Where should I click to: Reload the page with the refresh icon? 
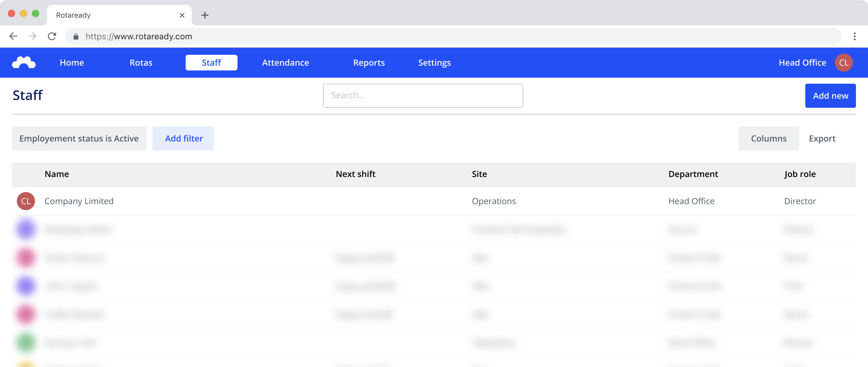[x=52, y=36]
